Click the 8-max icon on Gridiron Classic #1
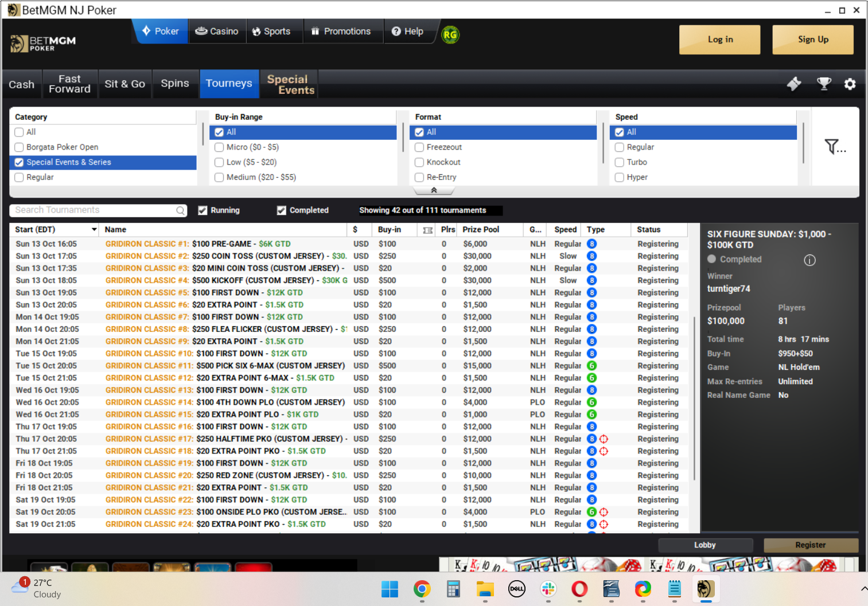The height and width of the screenshot is (606, 868). point(591,244)
